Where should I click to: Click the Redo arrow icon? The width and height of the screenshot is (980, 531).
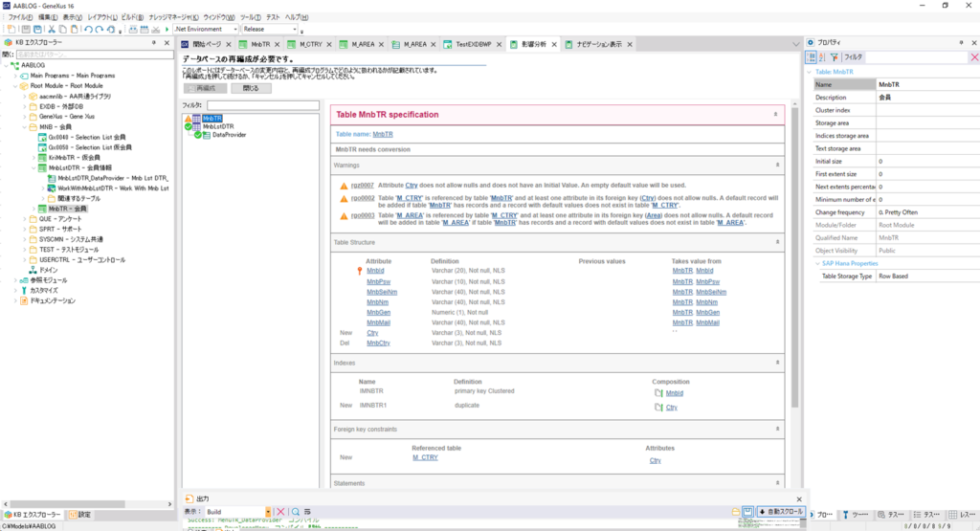pyautogui.click(x=100, y=30)
